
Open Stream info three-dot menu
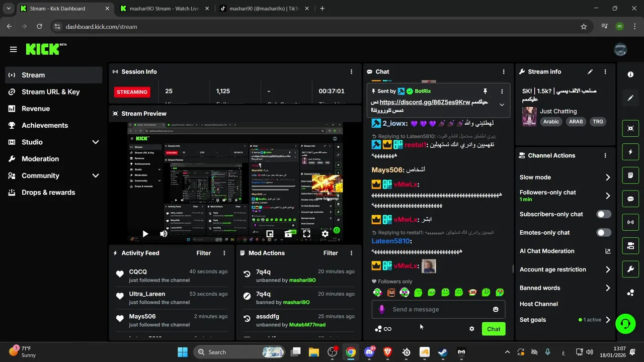coord(605,72)
